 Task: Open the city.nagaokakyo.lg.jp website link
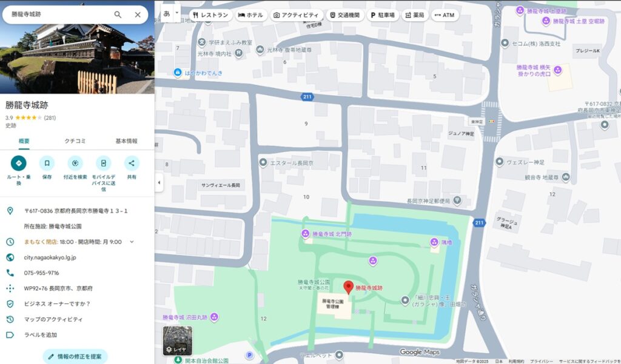pos(50,257)
